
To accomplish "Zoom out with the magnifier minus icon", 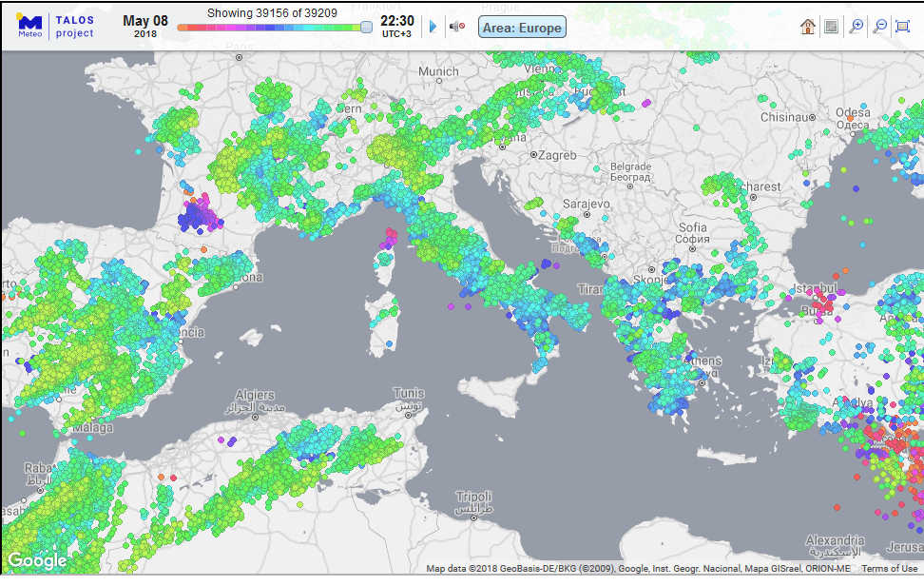I will point(880,27).
